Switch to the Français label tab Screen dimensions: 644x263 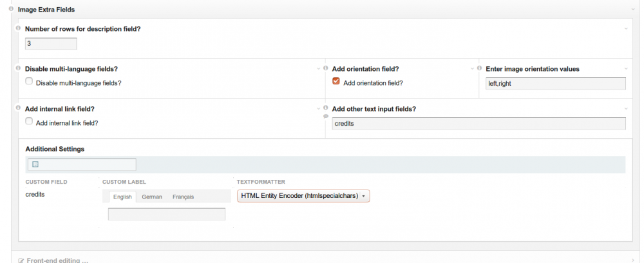[183, 197]
